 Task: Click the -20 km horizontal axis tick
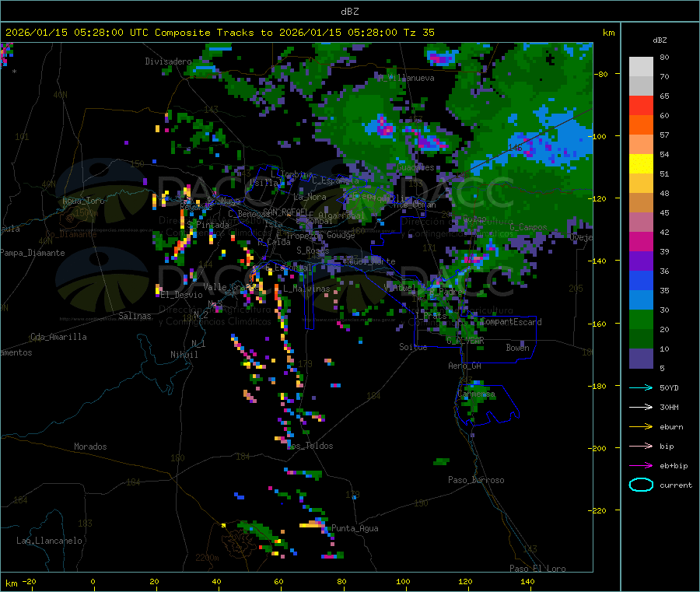point(29,581)
